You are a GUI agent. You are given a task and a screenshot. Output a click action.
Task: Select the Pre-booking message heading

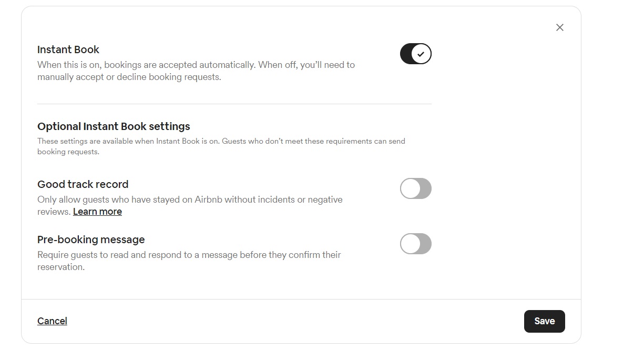click(x=91, y=240)
